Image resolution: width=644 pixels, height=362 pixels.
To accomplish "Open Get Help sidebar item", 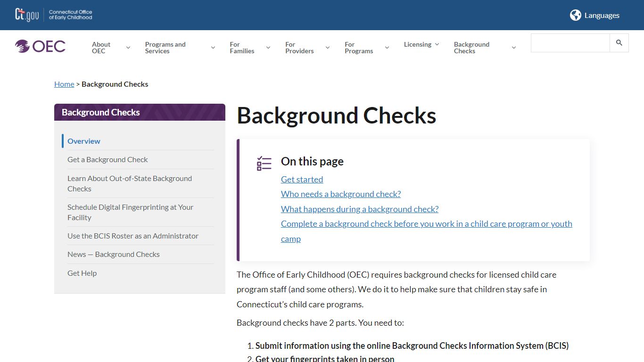I will click(x=82, y=273).
